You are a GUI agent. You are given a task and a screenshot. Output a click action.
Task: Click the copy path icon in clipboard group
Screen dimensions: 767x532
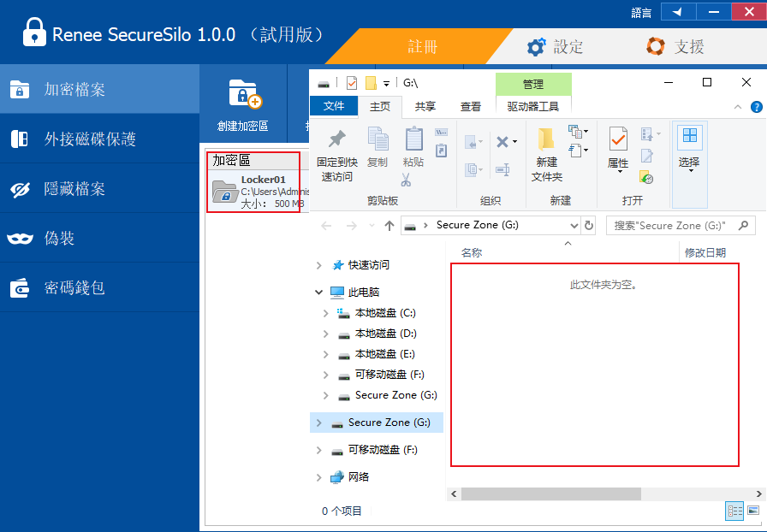coord(441,132)
